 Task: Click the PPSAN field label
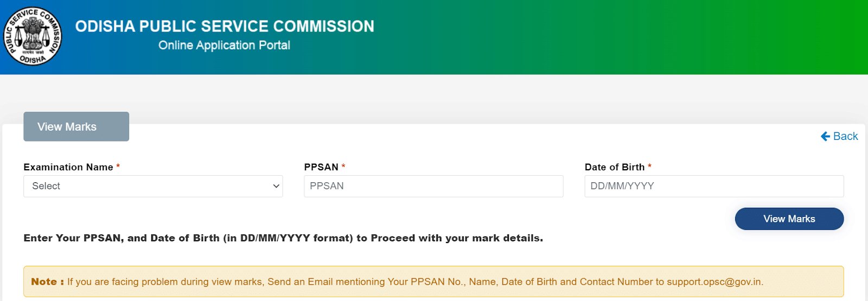coord(321,167)
